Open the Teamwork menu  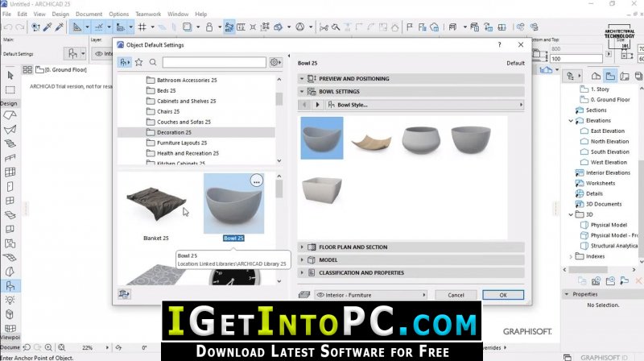coord(148,14)
